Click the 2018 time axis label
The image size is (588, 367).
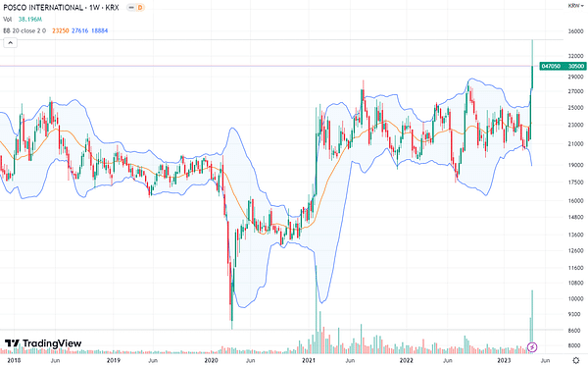tap(14, 360)
